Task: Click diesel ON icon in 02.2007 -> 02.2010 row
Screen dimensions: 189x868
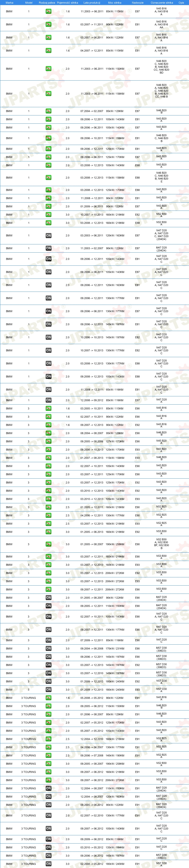Action: point(48,815)
